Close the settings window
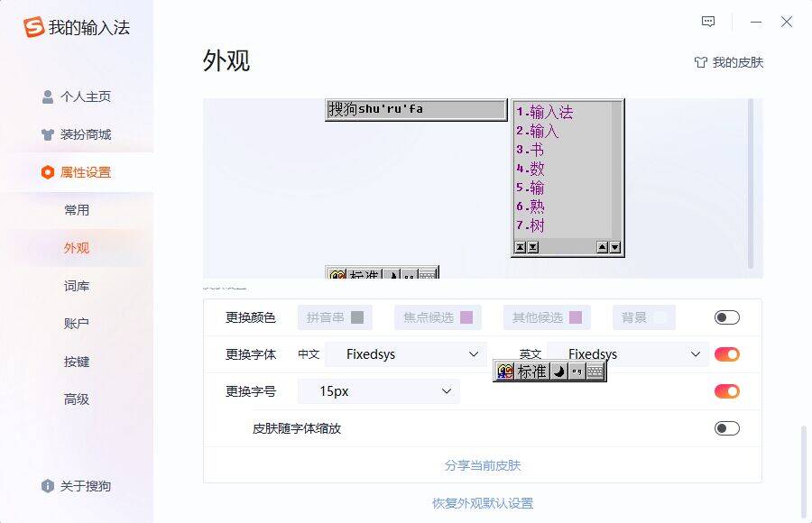The image size is (812, 523). (x=787, y=22)
